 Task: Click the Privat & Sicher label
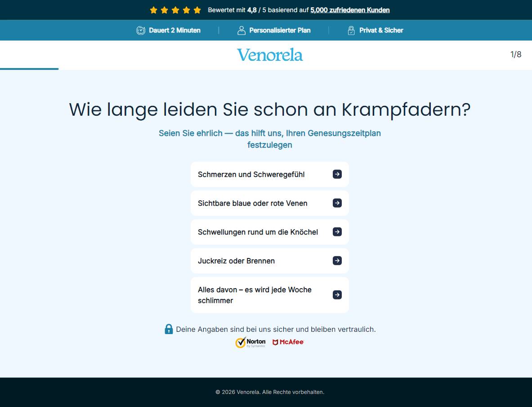tap(381, 30)
